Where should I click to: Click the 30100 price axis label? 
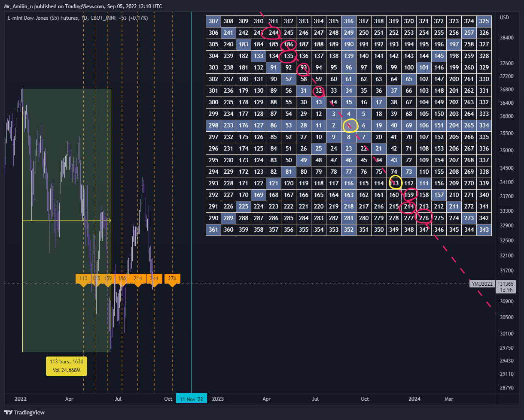(507, 334)
